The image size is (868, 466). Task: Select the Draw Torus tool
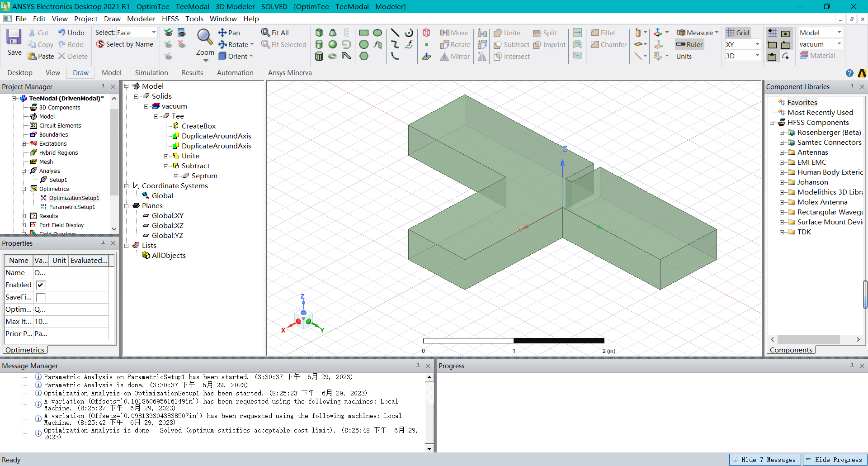coord(333,56)
